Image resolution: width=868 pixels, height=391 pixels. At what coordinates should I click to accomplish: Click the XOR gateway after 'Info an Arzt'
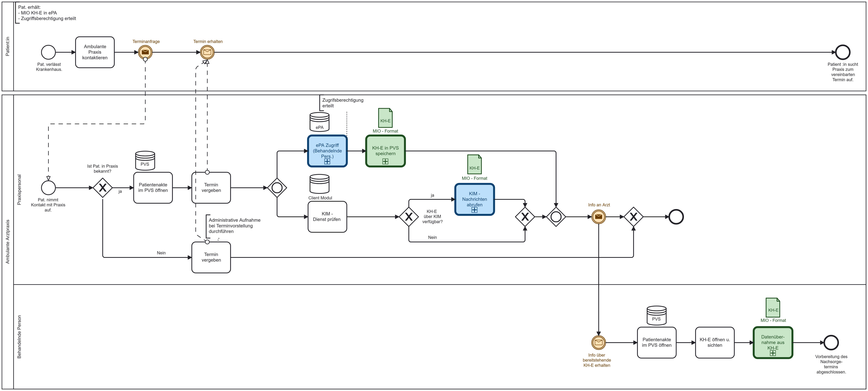click(633, 217)
